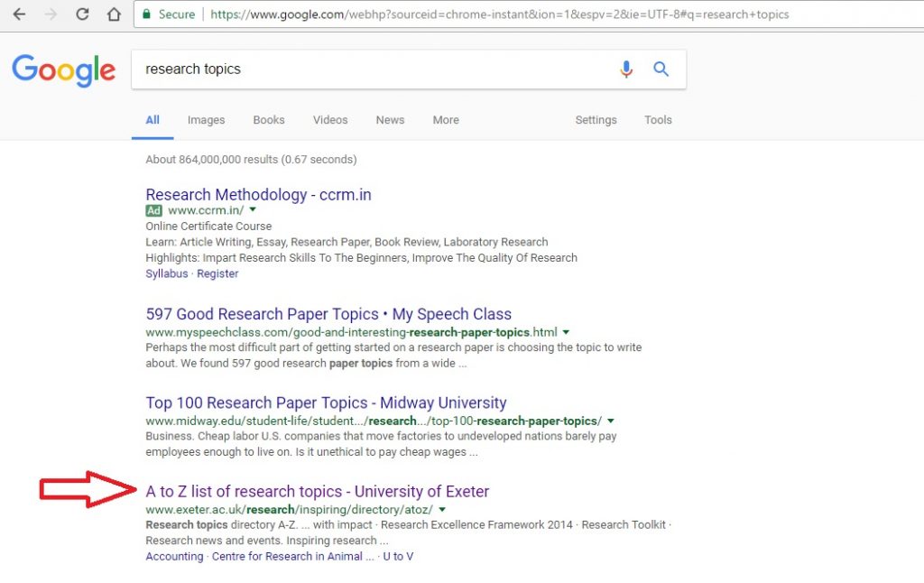Open Research Methodology - ccrm.in ad link
The image size is (924, 583).
258,195
